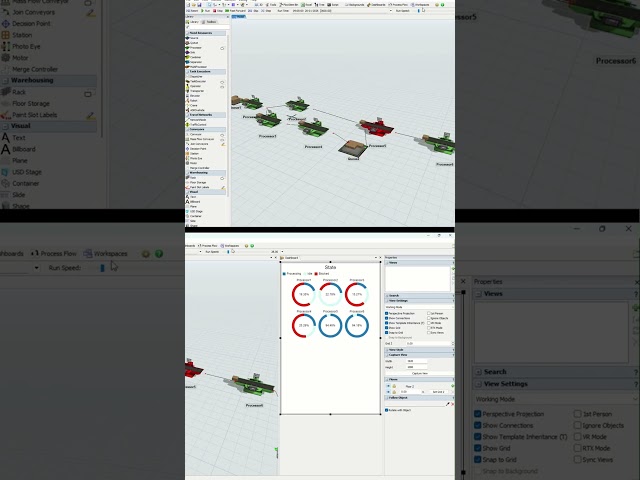Viewport: 640px width, 480px height.
Task: Pick Photo Eye in the enlarged dimmed list
Action: tap(21, 47)
